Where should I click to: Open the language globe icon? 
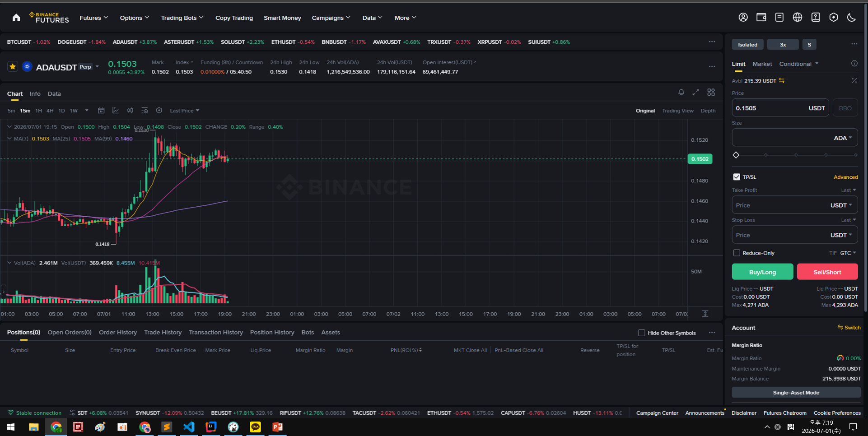pos(798,17)
